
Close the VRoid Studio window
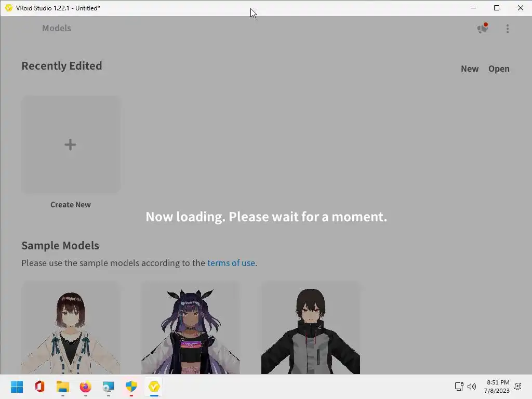pos(521,8)
